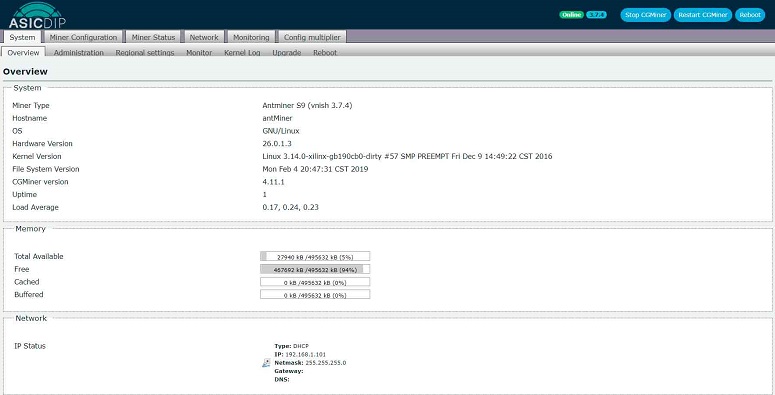
Task: Go to the Network main tab
Action: click(204, 37)
